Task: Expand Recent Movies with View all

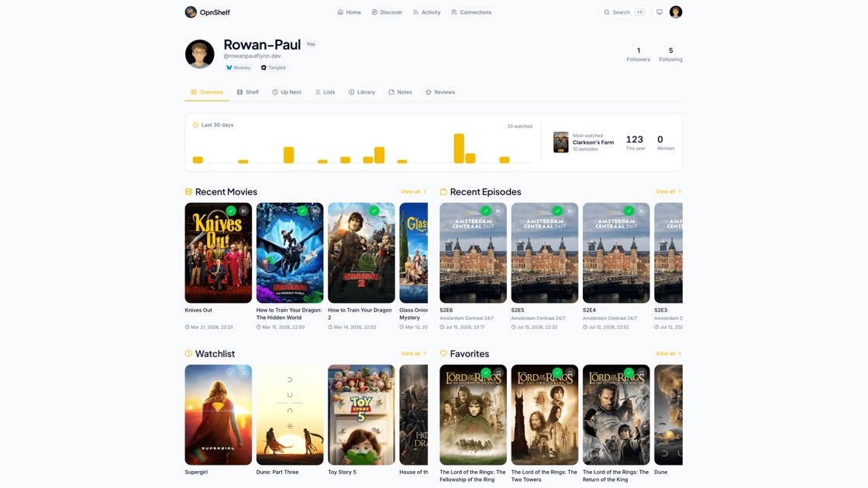Action: click(414, 191)
